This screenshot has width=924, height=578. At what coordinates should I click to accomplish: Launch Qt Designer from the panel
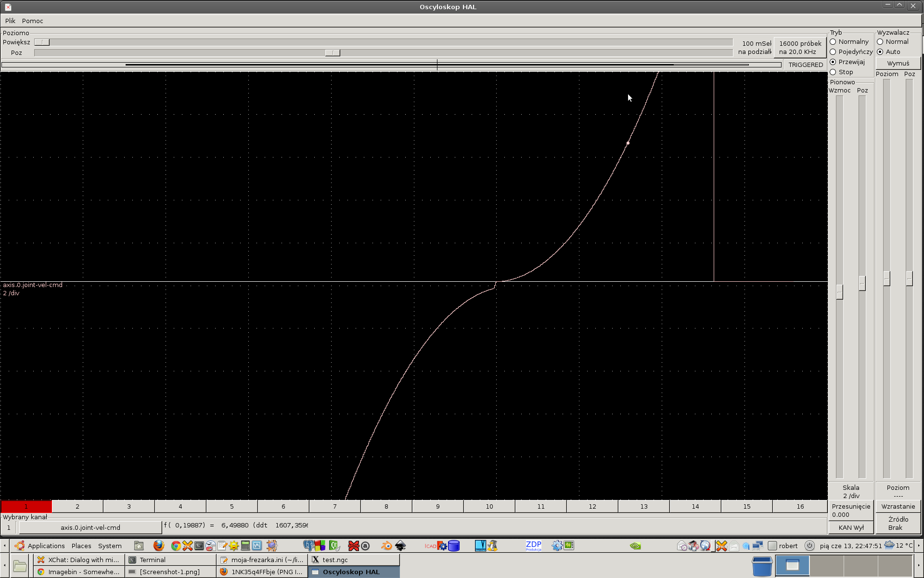coord(334,546)
